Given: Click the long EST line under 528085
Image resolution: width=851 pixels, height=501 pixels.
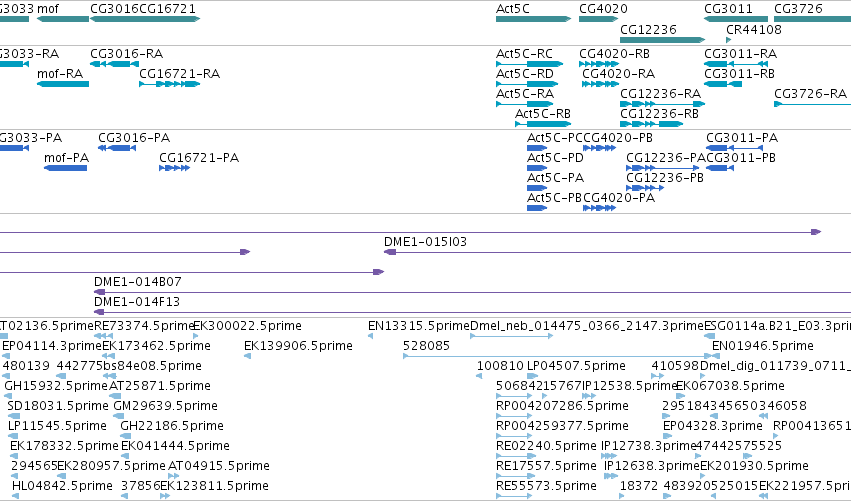Looking at the screenshot, I should (x=557, y=356).
